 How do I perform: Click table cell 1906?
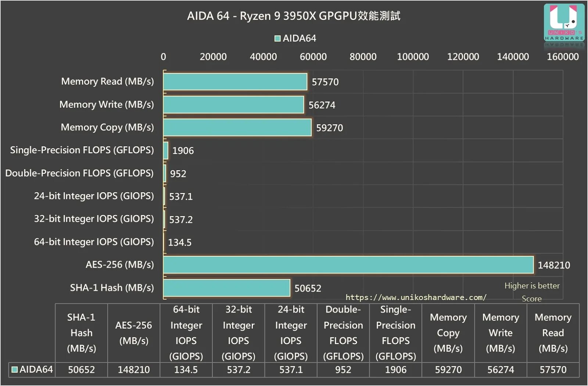click(x=396, y=370)
